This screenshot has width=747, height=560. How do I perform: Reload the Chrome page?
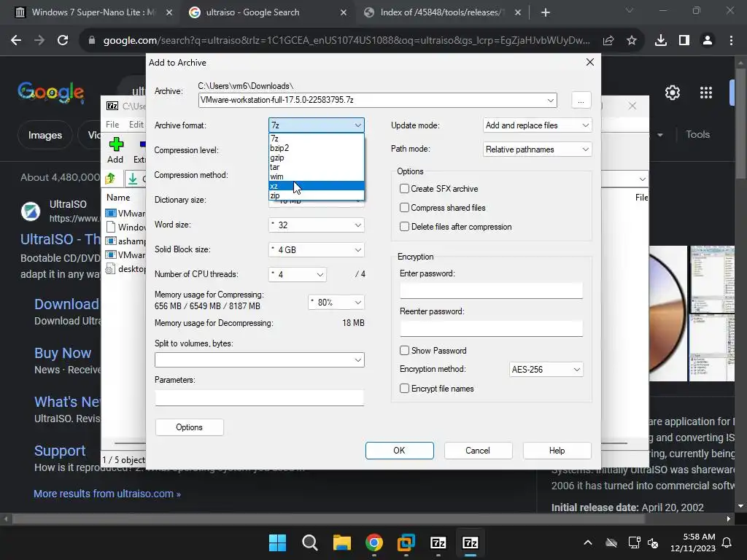pyautogui.click(x=63, y=41)
